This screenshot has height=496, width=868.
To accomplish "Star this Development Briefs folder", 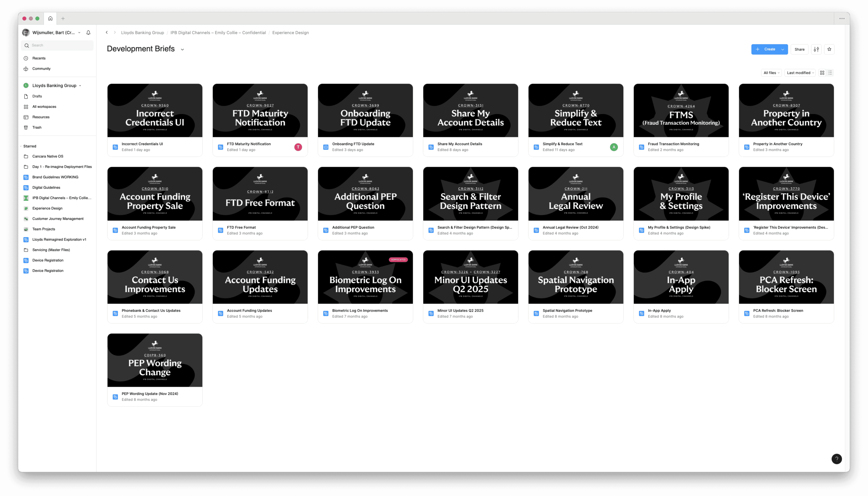I will tap(829, 49).
